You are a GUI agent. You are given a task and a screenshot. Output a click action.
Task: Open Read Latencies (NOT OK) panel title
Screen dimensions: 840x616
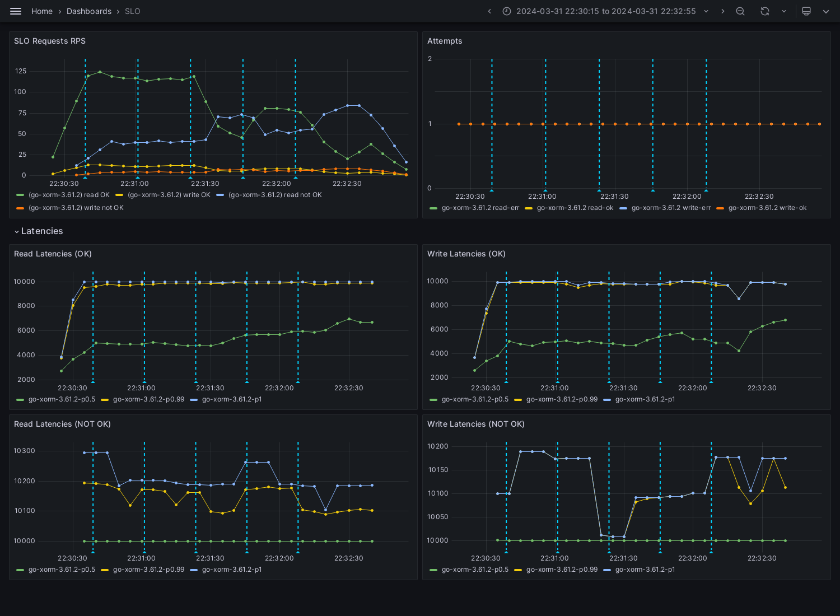tap(62, 424)
